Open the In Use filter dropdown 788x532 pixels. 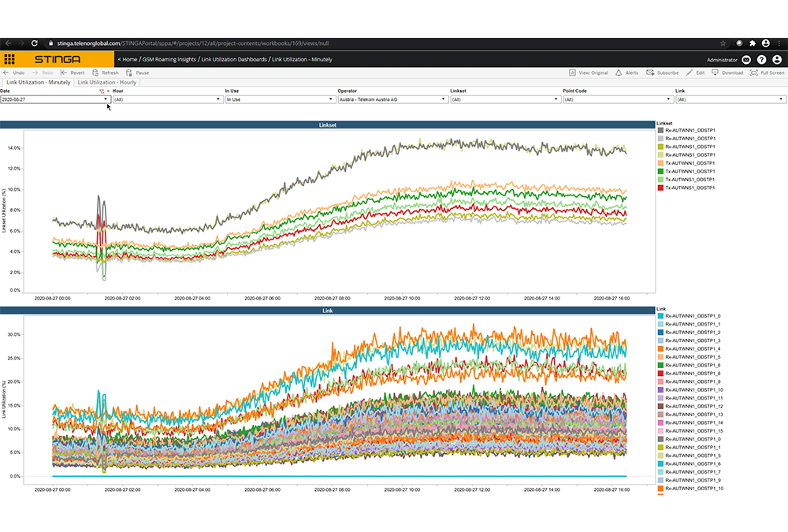(280, 99)
